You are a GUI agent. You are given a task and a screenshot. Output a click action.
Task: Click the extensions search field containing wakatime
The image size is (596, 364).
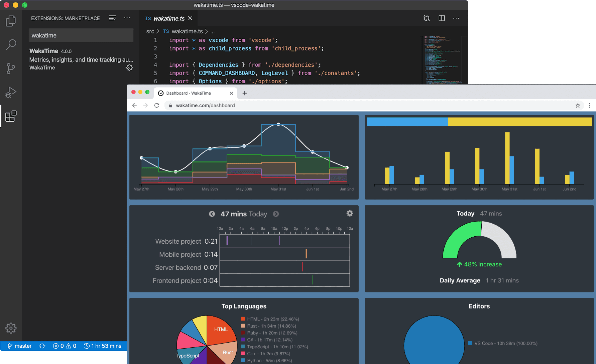(81, 35)
